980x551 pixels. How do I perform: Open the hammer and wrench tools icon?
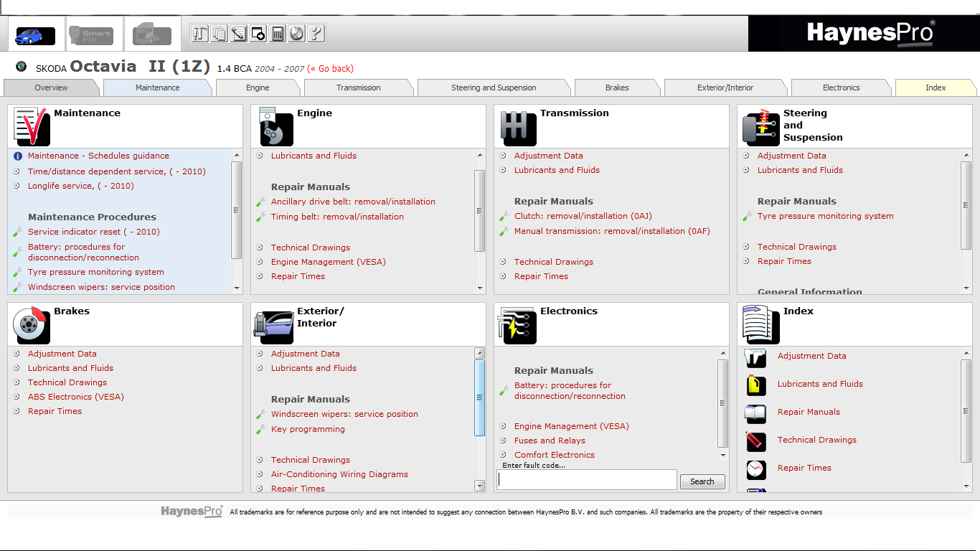(200, 33)
